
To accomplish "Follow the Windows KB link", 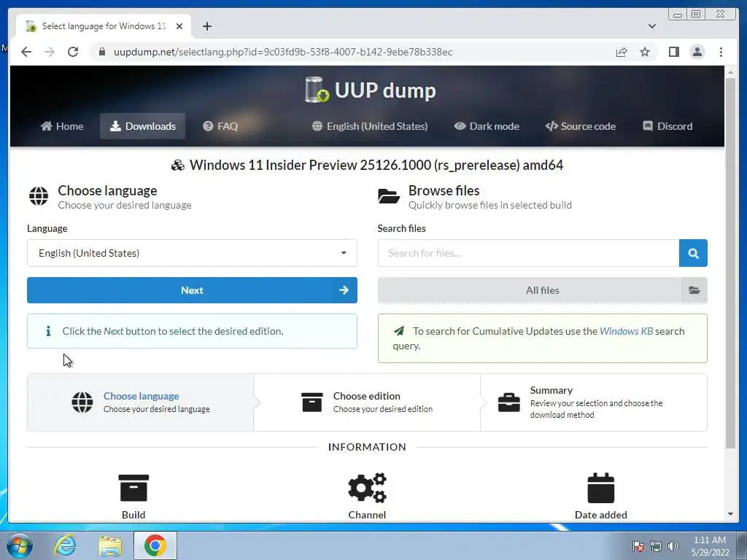I will [626, 331].
